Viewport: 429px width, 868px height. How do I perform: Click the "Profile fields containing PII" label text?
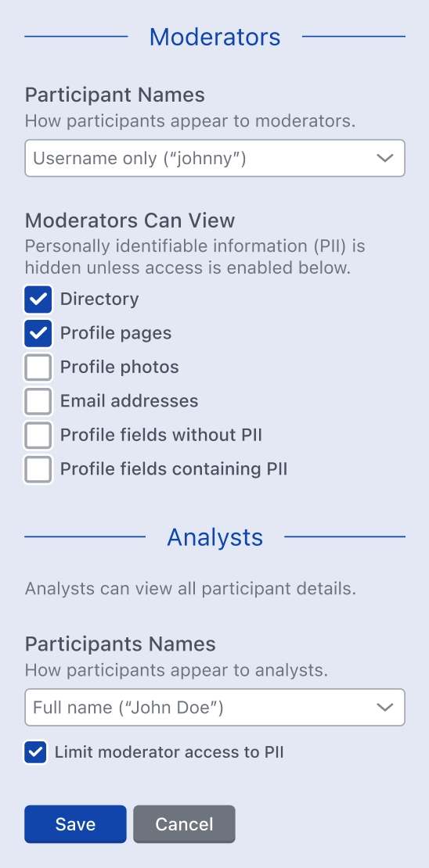[174, 469]
